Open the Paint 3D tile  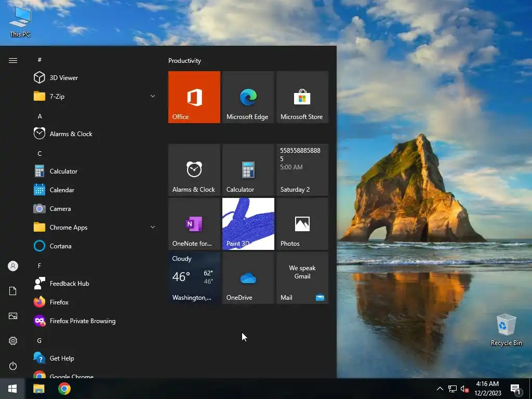coord(248,224)
